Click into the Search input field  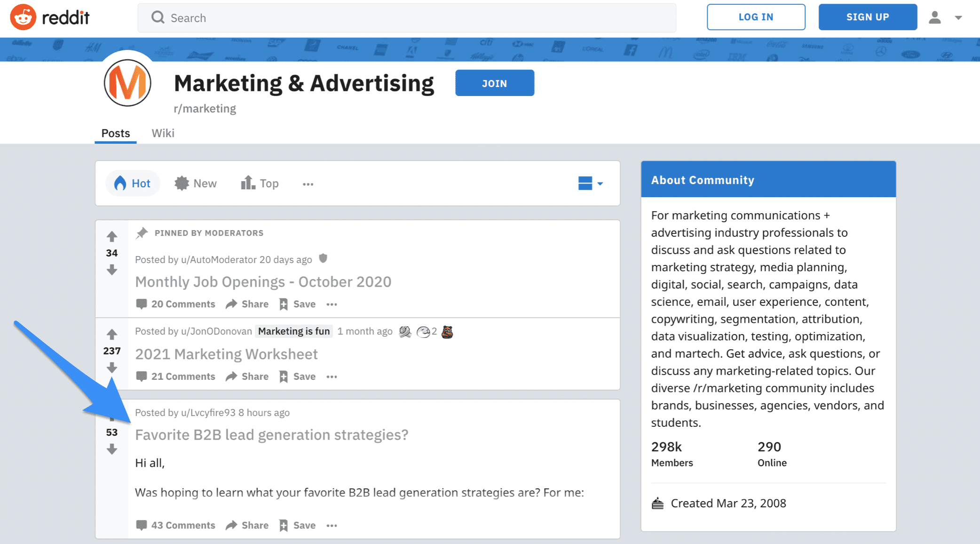407,18
